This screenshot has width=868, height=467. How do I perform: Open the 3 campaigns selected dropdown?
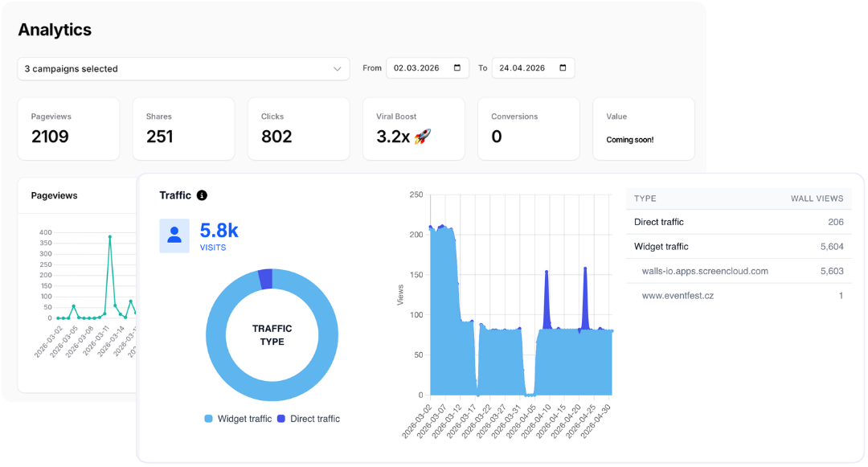[183, 68]
